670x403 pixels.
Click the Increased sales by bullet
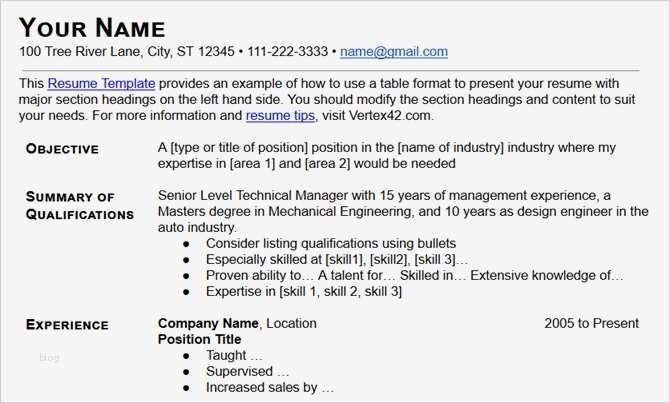tap(269, 387)
